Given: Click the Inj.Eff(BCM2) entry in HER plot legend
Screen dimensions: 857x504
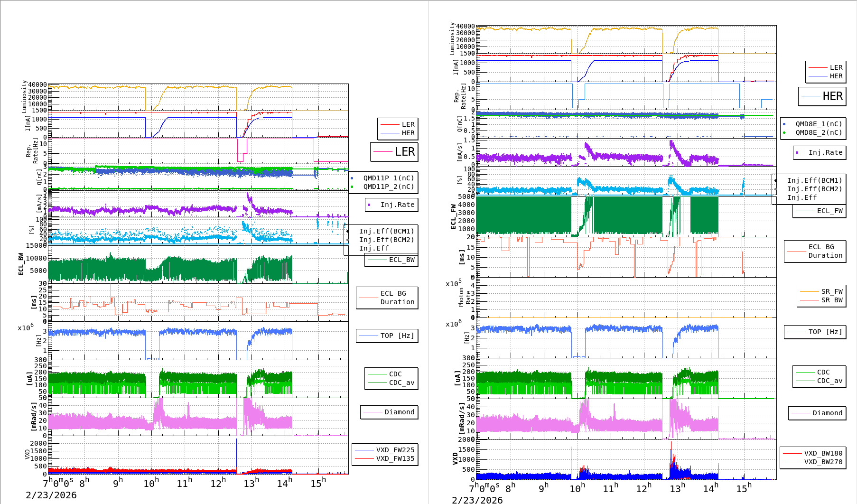Looking at the screenshot, I should pyautogui.click(x=814, y=189).
